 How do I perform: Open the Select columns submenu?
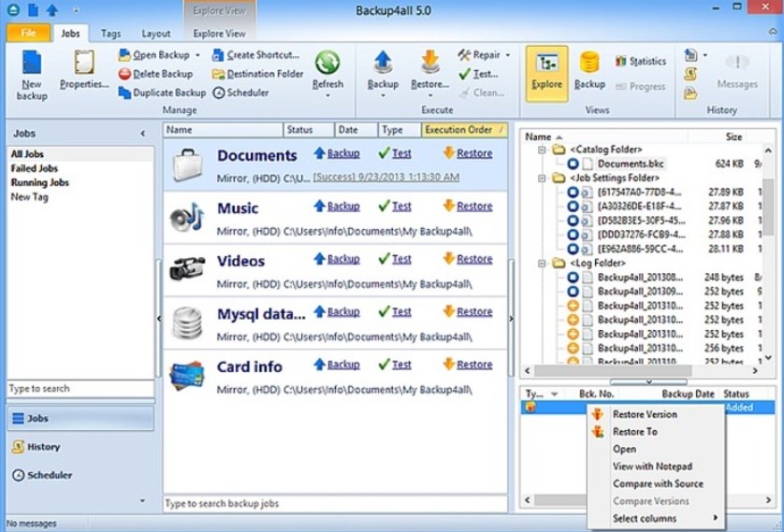(x=656, y=519)
